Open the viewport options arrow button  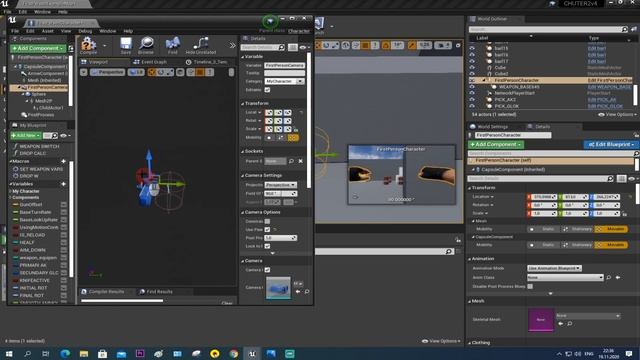click(x=84, y=72)
